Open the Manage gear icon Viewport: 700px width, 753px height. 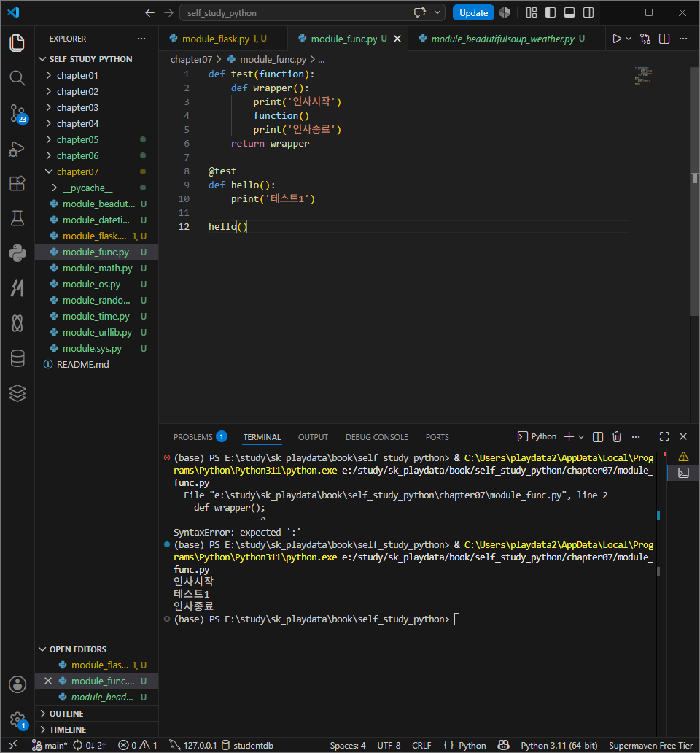[17, 719]
